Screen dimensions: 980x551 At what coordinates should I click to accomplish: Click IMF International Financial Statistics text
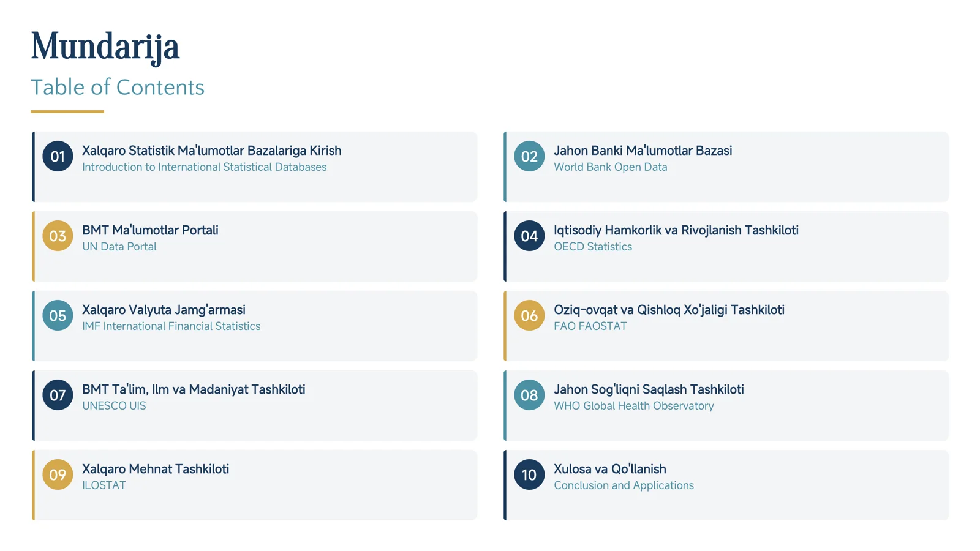(x=171, y=326)
